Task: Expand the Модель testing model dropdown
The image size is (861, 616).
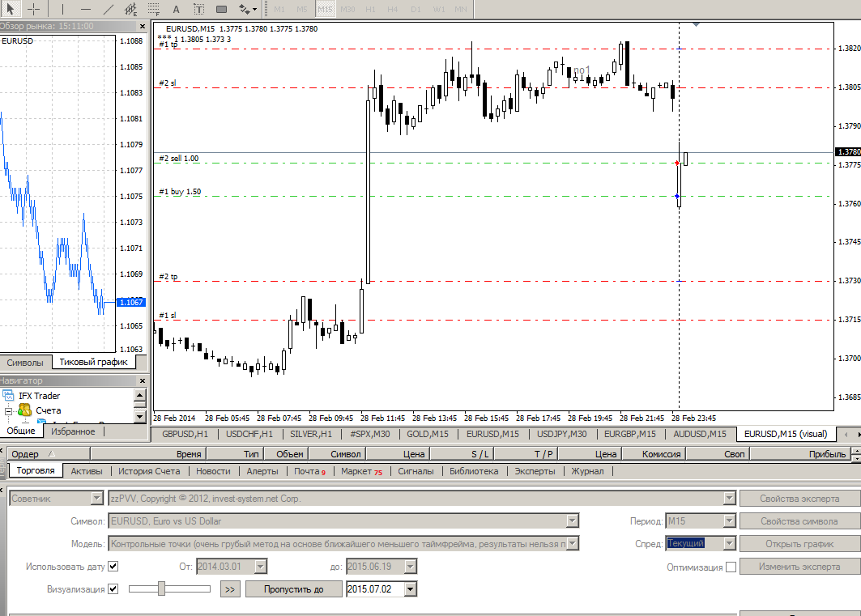Action: click(x=573, y=544)
